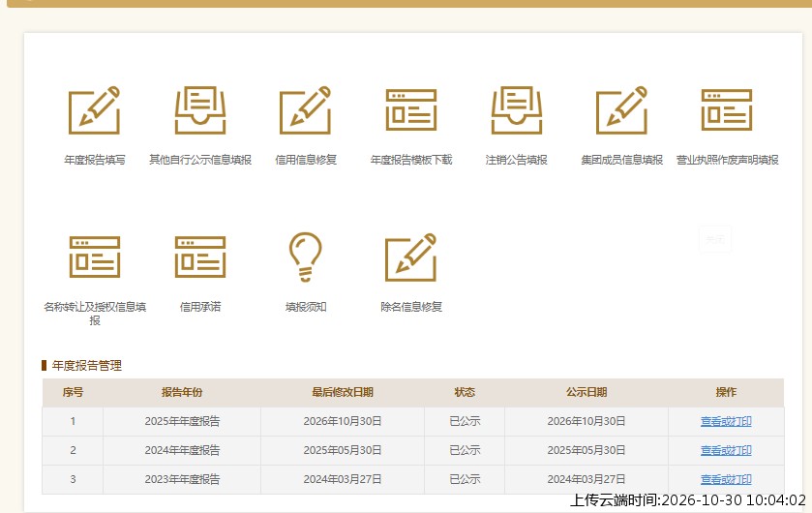Click the 填报须知 label
Viewport: 812px width, 513px height.
point(306,307)
